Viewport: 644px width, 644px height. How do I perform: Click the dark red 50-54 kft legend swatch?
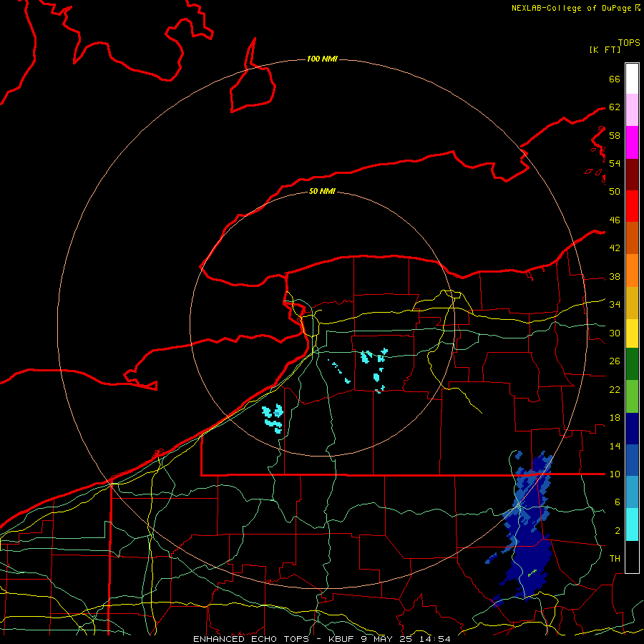pyautogui.click(x=632, y=175)
